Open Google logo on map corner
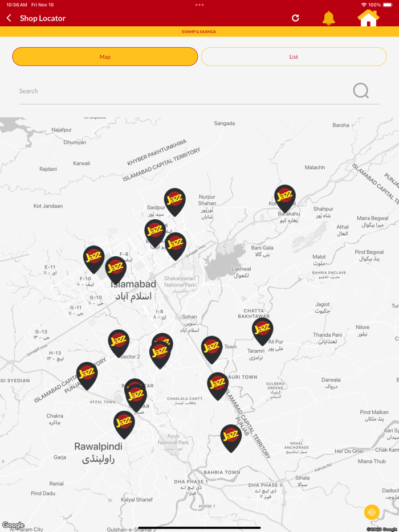The width and height of the screenshot is (399, 532). pos(13,525)
